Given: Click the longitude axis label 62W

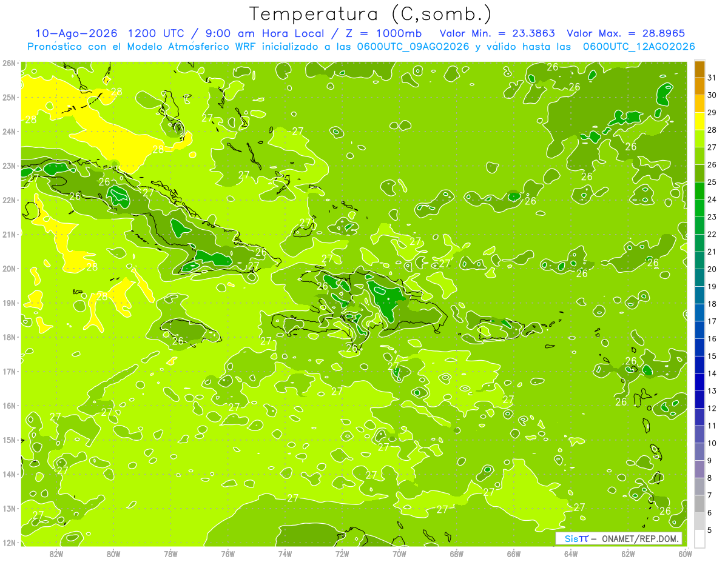Looking at the screenshot, I should point(628,554).
